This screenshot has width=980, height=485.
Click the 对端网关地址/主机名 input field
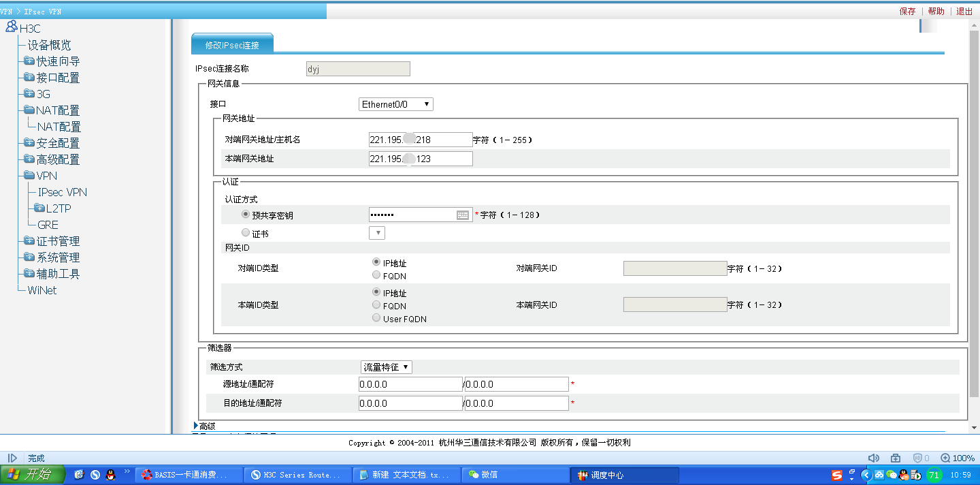coord(421,140)
